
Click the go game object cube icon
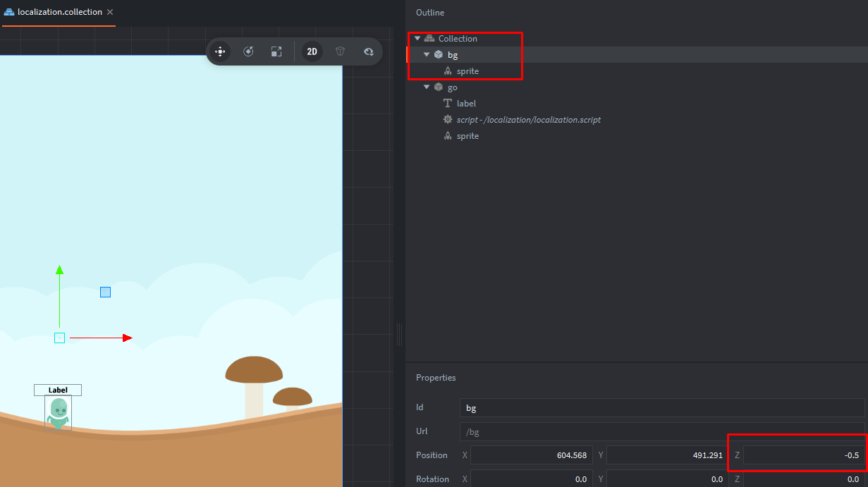(438, 87)
